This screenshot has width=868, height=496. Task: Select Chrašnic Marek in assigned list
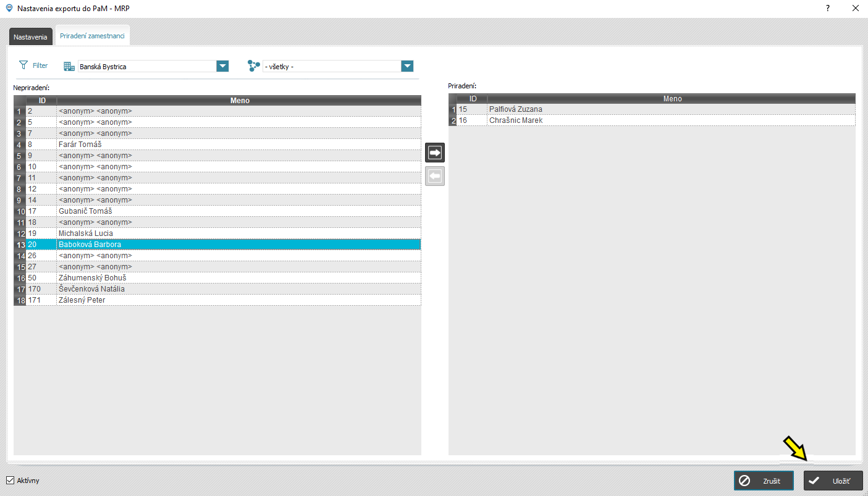tap(652, 120)
